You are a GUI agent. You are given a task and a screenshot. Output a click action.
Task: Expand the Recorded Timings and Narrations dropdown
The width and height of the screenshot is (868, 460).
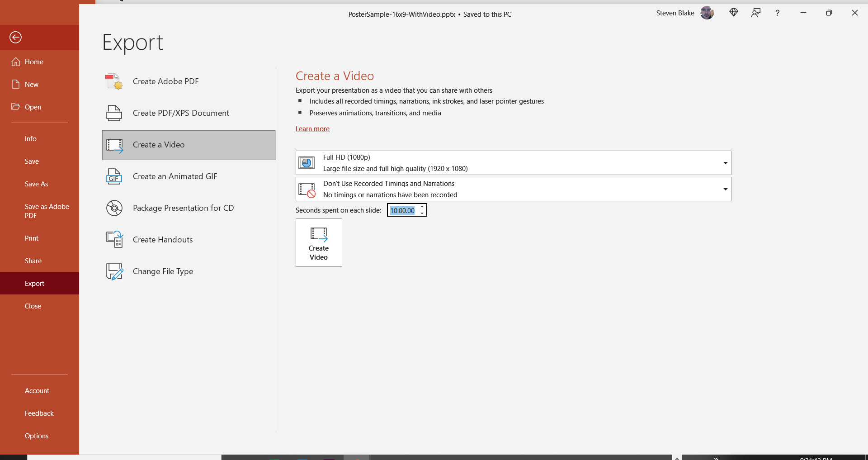tap(725, 189)
